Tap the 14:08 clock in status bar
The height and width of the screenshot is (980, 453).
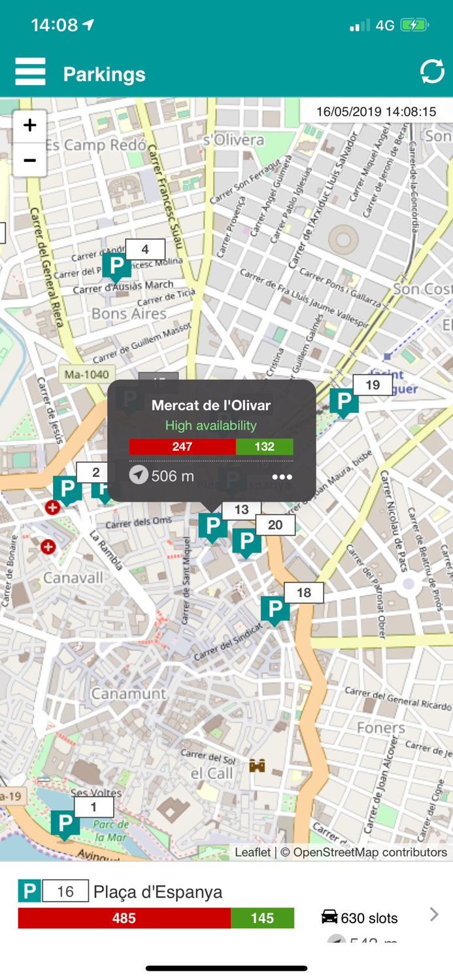coord(54,25)
